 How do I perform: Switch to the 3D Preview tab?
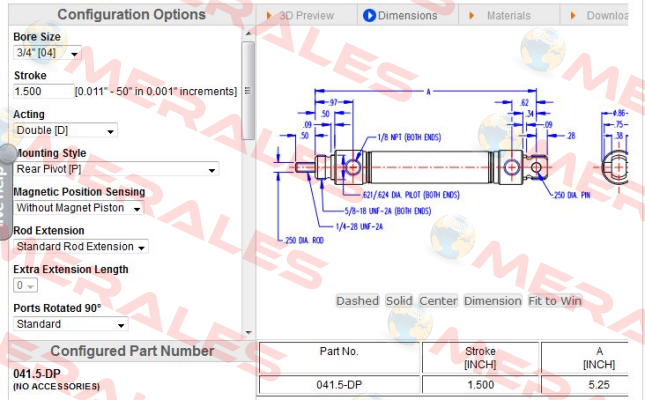pos(306,16)
